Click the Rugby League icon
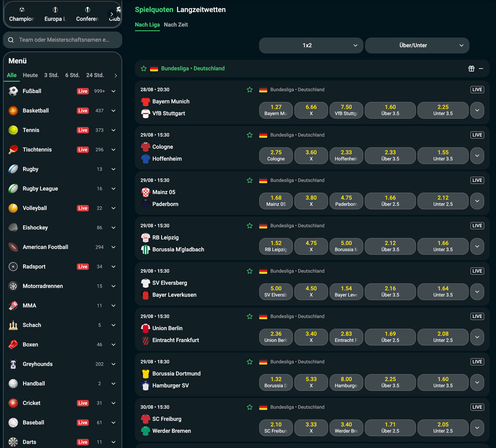This screenshot has width=496, height=448. click(13, 188)
